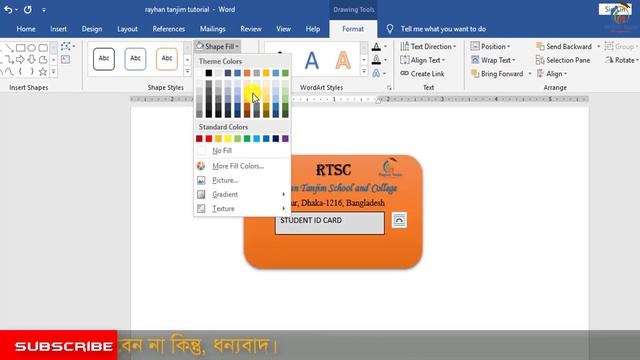The height and width of the screenshot is (360, 640).
Task: Pick the purple standard color swatch
Action: click(x=285, y=139)
